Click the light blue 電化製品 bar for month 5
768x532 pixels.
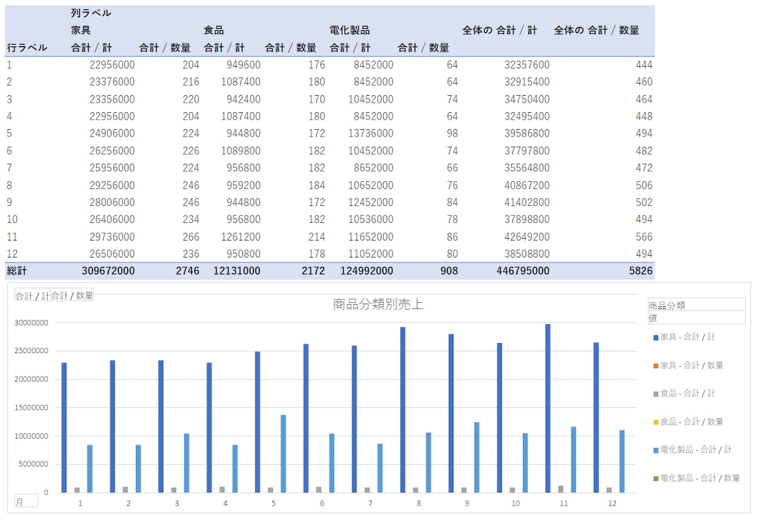pyautogui.click(x=283, y=453)
